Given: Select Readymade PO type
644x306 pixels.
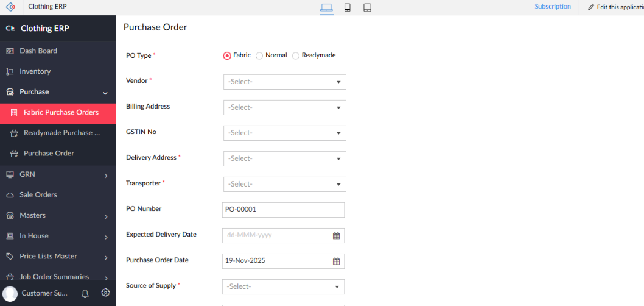Looking at the screenshot, I should coord(296,55).
